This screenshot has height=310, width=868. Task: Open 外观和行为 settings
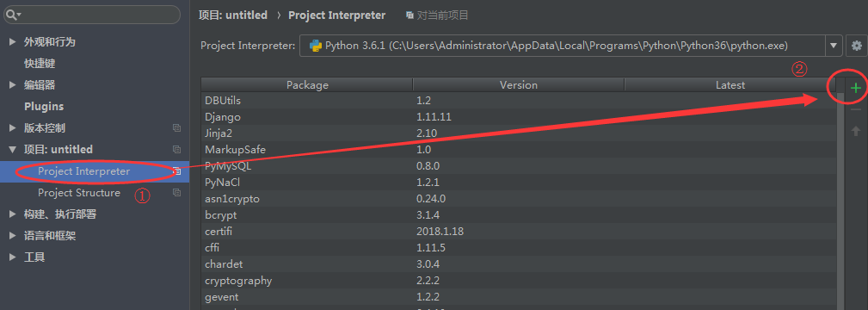(x=49, y=42)
